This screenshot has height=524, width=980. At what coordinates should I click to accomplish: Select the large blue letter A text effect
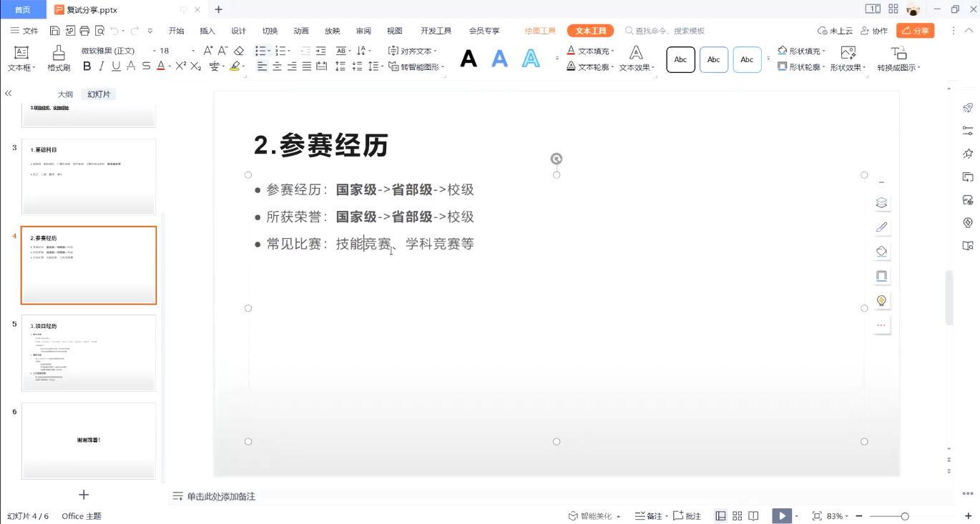499,59
